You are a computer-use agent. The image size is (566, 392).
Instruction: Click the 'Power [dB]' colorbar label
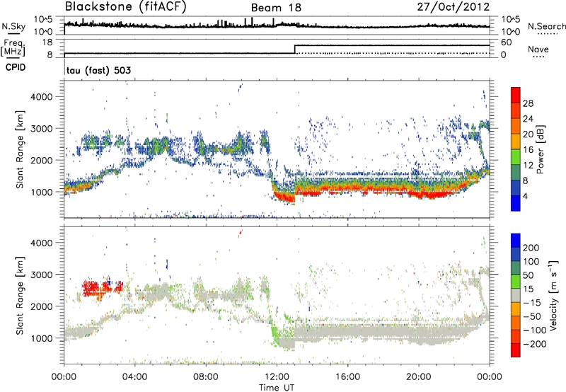541,149
